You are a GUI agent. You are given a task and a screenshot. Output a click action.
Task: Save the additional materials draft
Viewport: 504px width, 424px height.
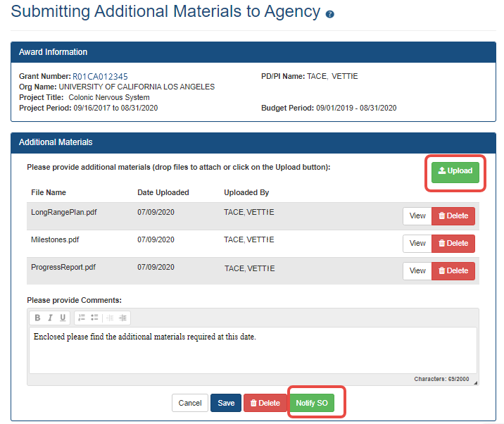click(226, 403)
